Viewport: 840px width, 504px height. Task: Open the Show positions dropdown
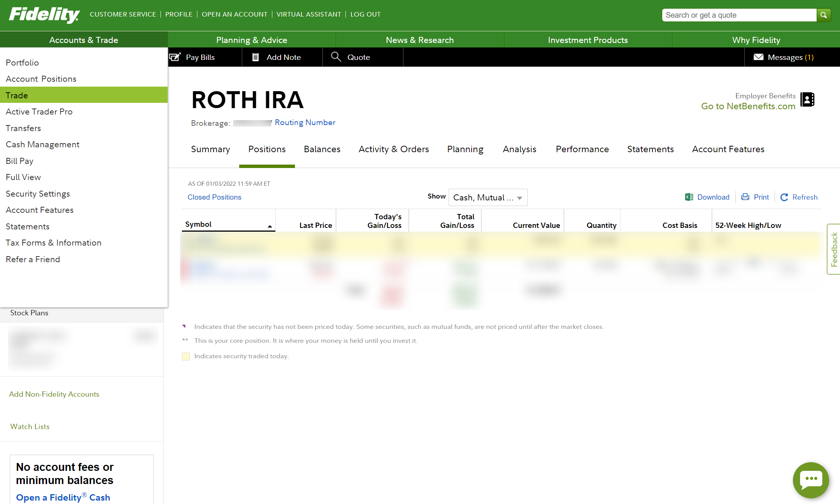point(488,197)
